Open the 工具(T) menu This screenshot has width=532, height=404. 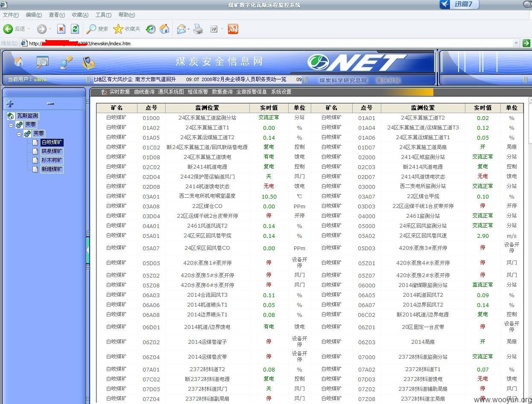pyautogui.click(x=103, y=15)
